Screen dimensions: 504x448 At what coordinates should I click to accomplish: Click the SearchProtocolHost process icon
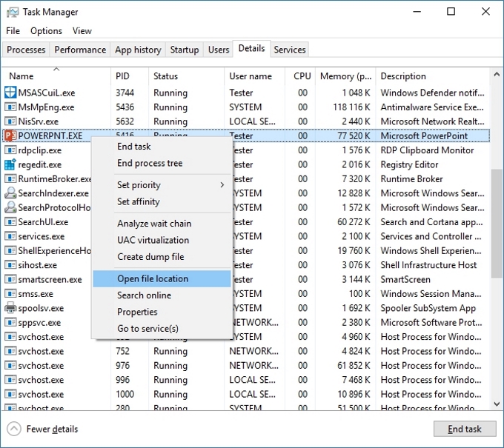[10, 208]
